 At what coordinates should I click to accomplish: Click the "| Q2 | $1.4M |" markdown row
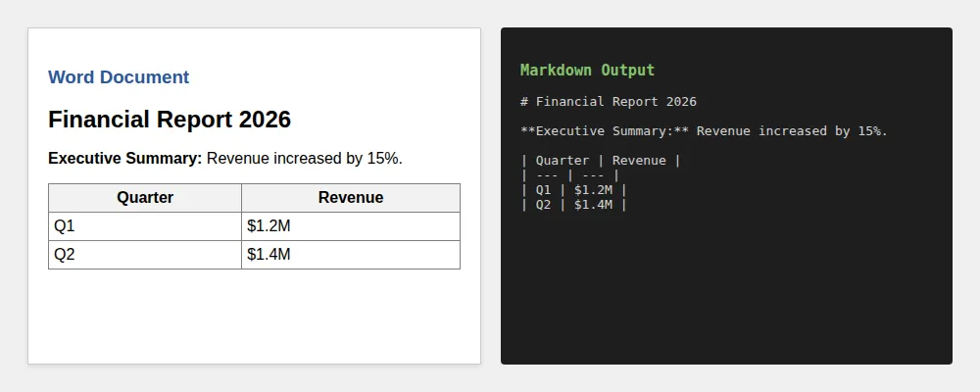pyautogui.click(x=574, y=205)
